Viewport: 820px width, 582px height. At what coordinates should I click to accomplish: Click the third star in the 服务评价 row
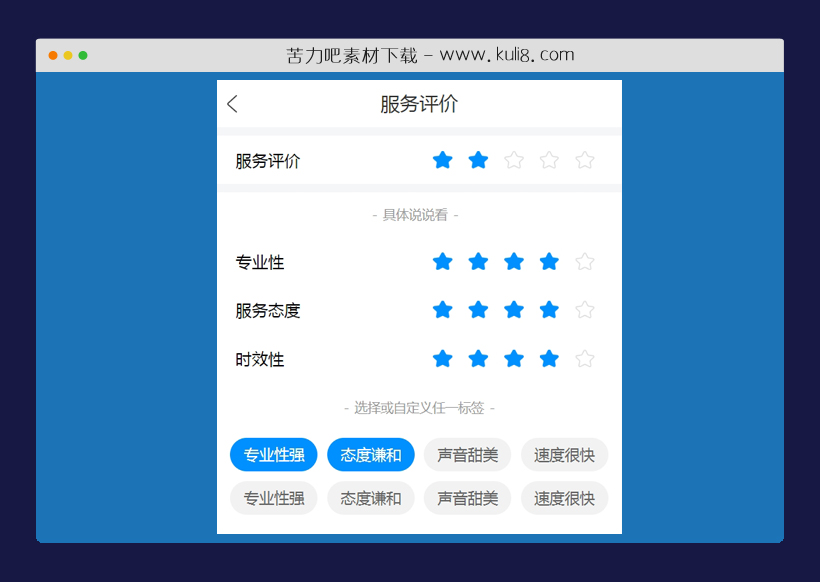click(x=513, y=159)
